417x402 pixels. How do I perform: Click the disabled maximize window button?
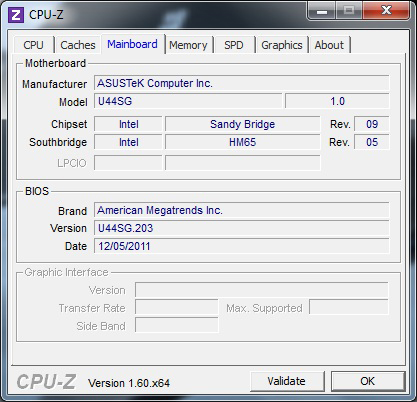pyautogui.click(x=349, y=11)
